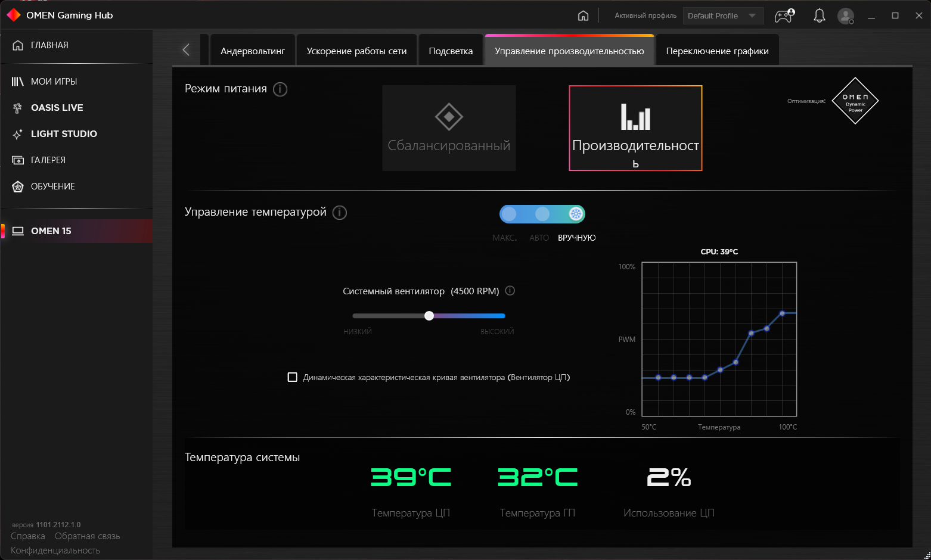Open the Справка link

pos(28,536)
